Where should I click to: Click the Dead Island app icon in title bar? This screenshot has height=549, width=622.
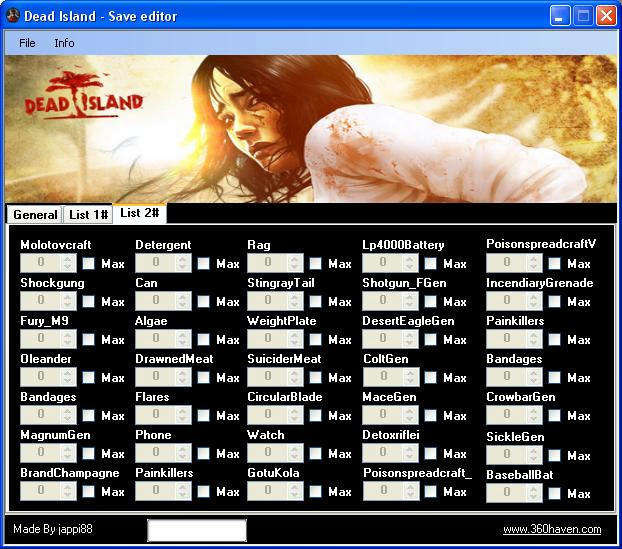click(13, 16)
